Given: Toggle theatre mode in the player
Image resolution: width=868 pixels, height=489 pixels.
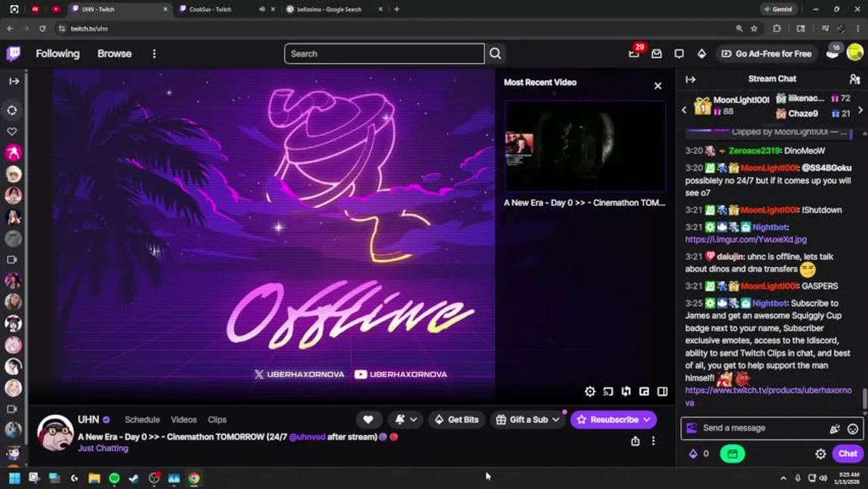Looking at the screenshot, I should (662, 391).
